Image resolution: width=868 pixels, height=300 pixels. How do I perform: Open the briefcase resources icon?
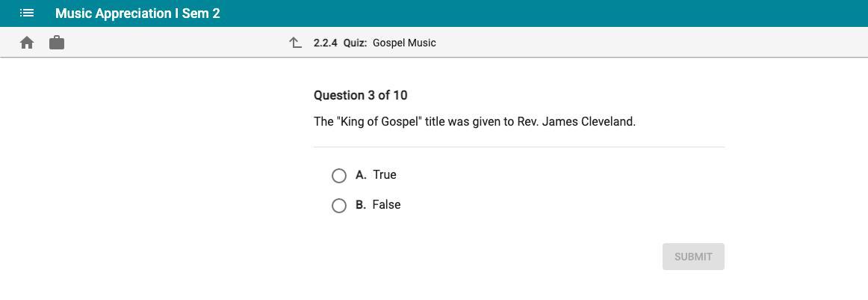tap(57, 43)
